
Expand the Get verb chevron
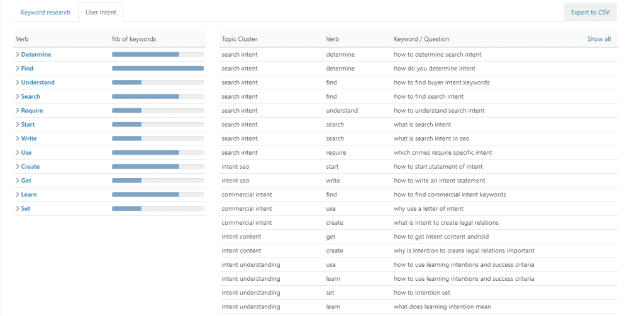[x=18, y=181]
